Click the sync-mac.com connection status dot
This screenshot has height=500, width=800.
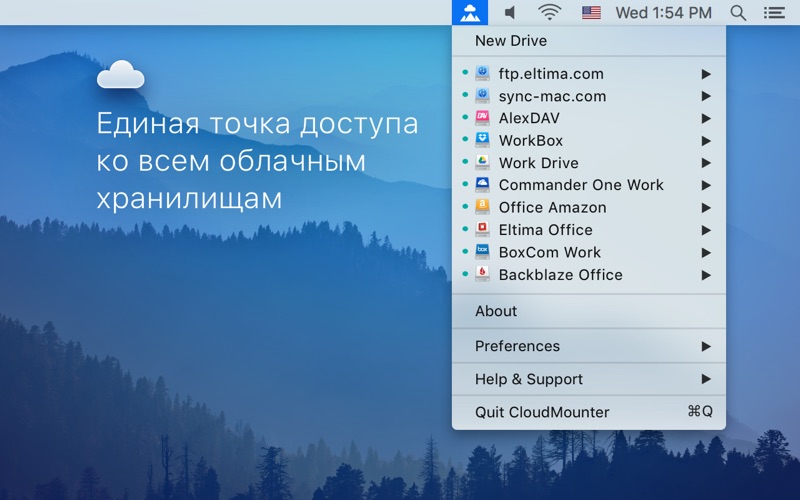[x=465, y=96]
